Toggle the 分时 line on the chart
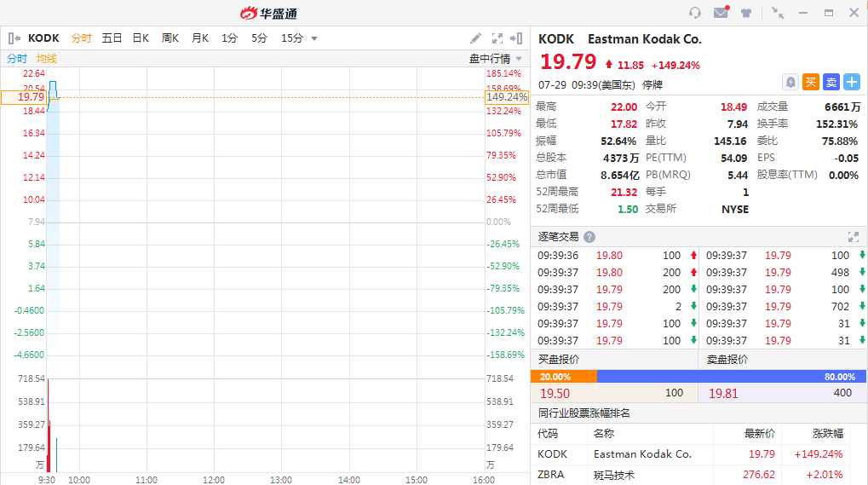868x485 pixels. [x=17, y=59]
